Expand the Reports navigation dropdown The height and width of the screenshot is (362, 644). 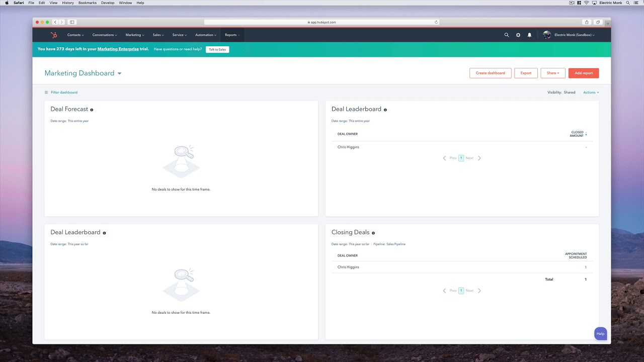(x=232, y=35)
